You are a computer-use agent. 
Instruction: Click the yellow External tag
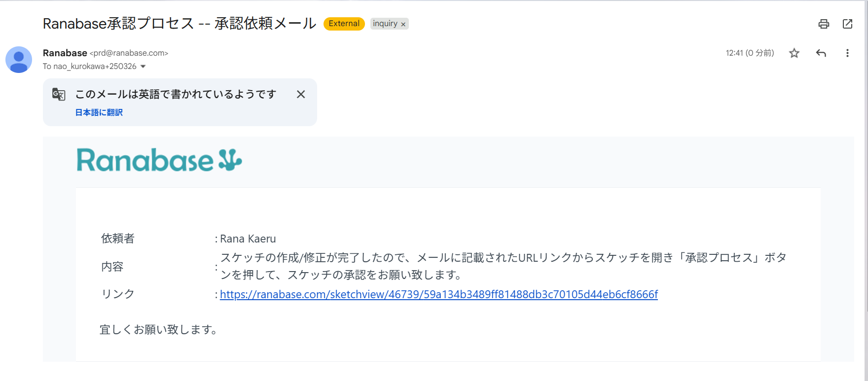coord(344,24)
